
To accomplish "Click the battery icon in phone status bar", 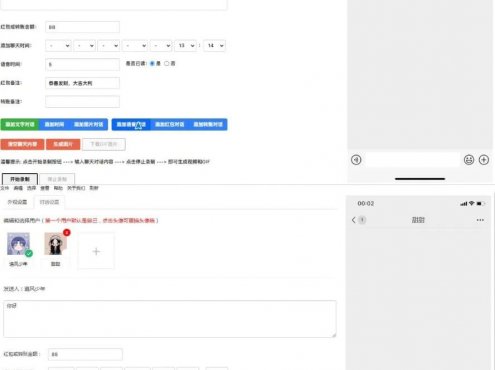I will click(481, 203).
